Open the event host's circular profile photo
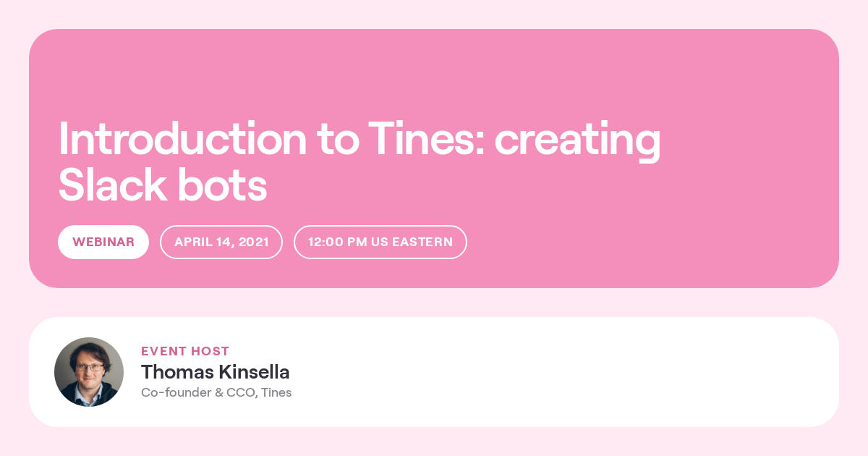The width and height of the screenshot is (868, 456). pyautogui.click(x=89, y=372)
